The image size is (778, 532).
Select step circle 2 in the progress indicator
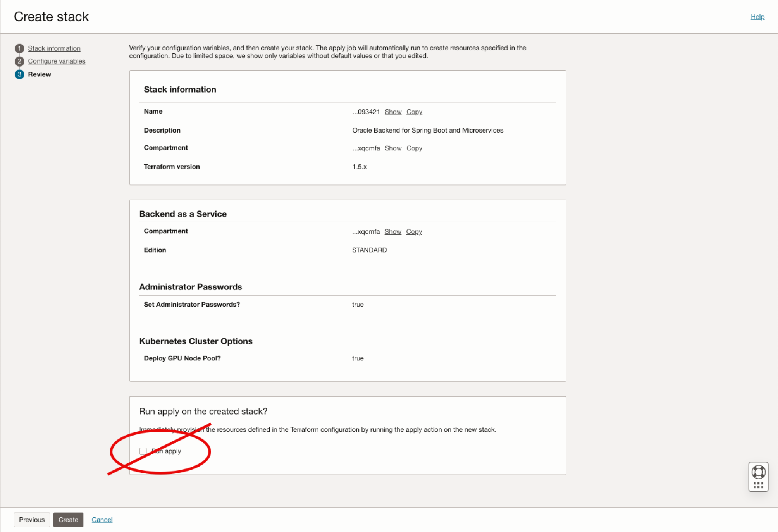[19, 61]
